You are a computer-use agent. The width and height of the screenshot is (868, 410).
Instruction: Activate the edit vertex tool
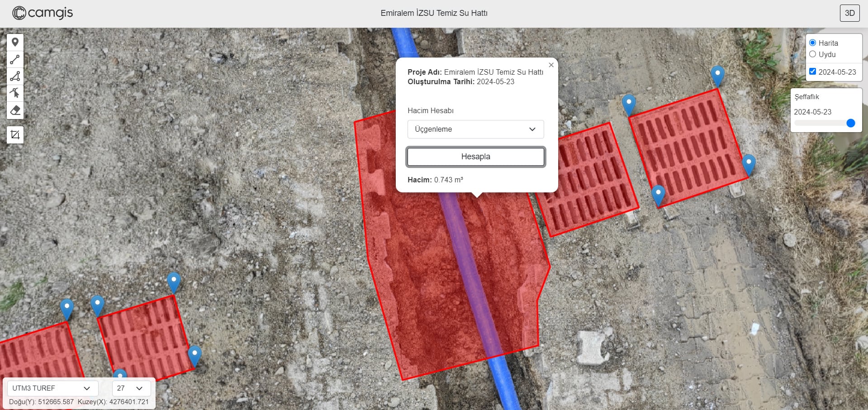pyautogui.click(x=15, y=93)
